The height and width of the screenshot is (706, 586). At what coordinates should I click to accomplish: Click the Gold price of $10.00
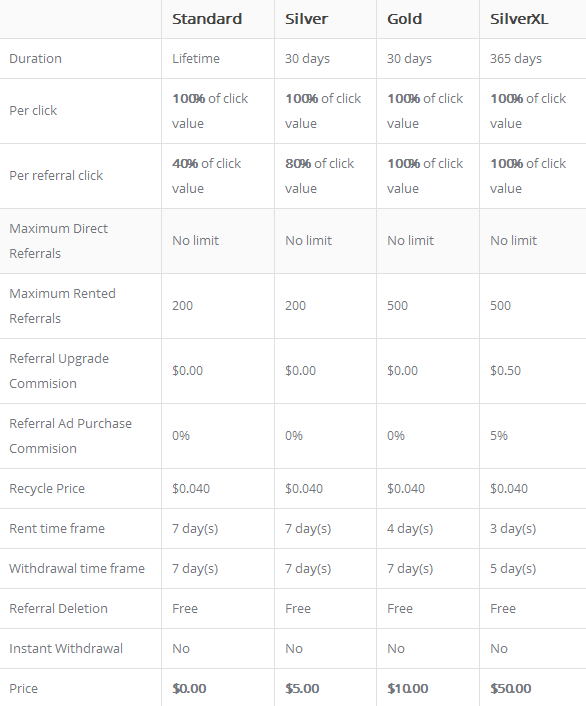tap(408, 688)
